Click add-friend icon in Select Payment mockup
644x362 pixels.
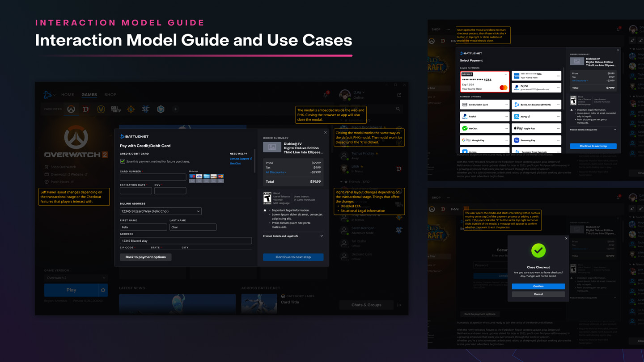coord(632,40)
